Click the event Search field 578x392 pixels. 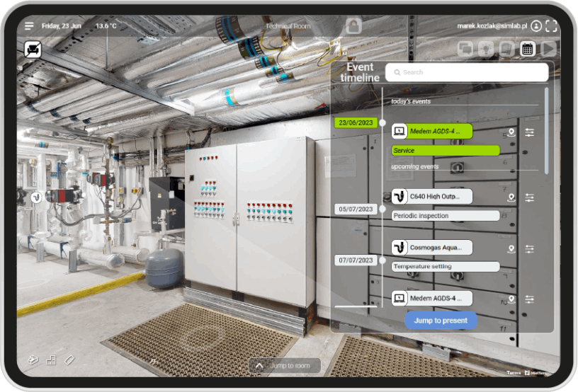467,72
